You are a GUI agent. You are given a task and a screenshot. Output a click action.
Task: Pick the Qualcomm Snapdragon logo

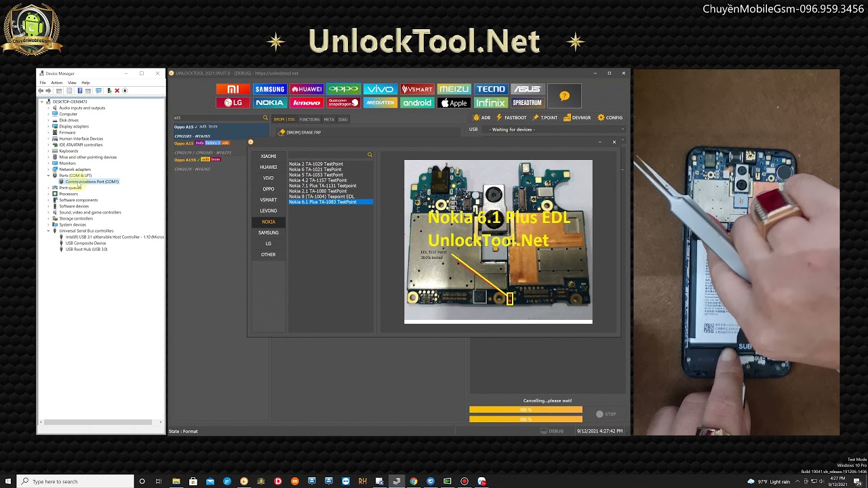pyautogui.click(x=343, y=103)
